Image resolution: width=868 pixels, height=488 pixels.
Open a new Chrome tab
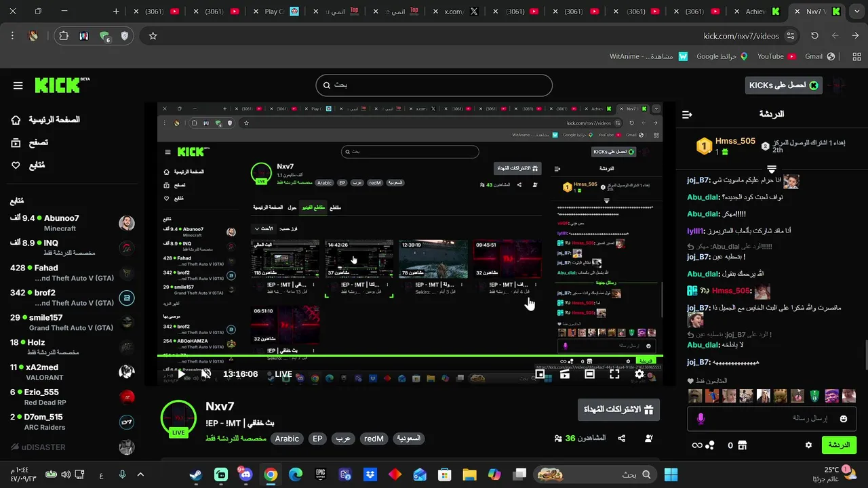(x=116, y=12)
